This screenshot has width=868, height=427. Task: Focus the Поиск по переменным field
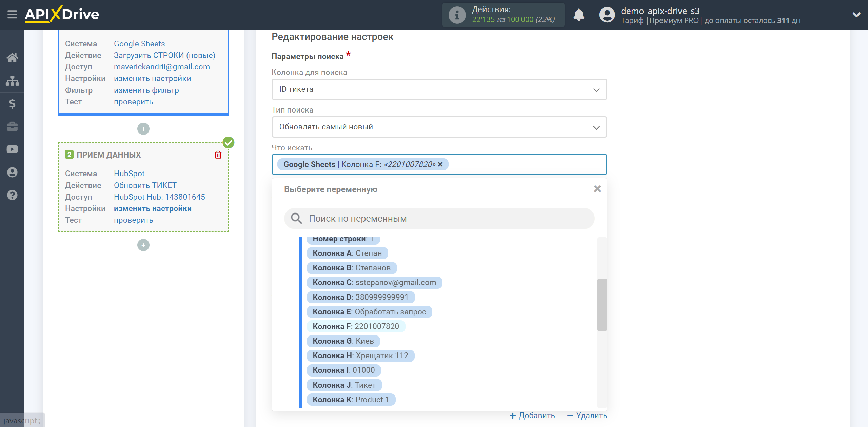[439, 218]
